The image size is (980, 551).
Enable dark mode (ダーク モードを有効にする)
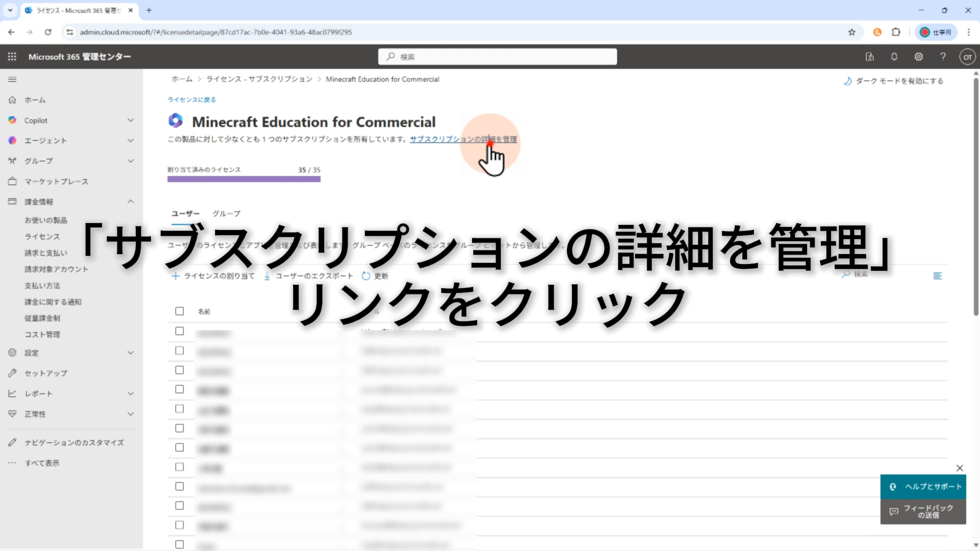point(893,81)
